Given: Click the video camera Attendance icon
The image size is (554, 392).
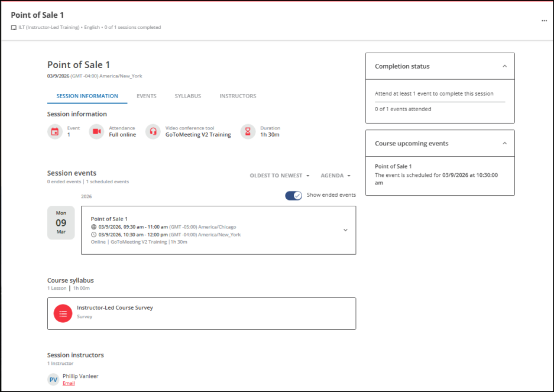Looking at the screenshot, I should pos(96,132).
